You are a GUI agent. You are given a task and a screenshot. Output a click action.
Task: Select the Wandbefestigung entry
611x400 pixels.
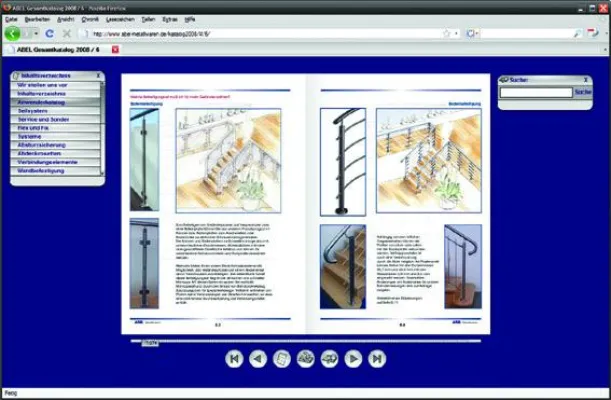55,171
